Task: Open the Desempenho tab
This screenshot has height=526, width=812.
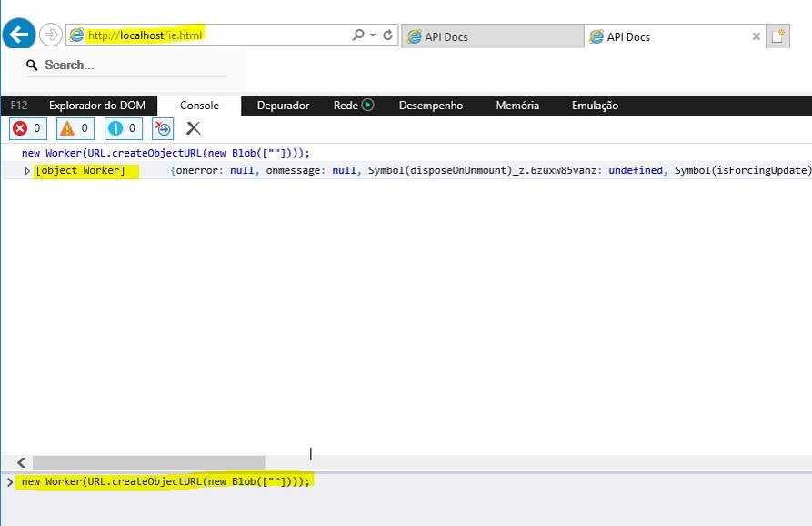Action: [431, 106]
